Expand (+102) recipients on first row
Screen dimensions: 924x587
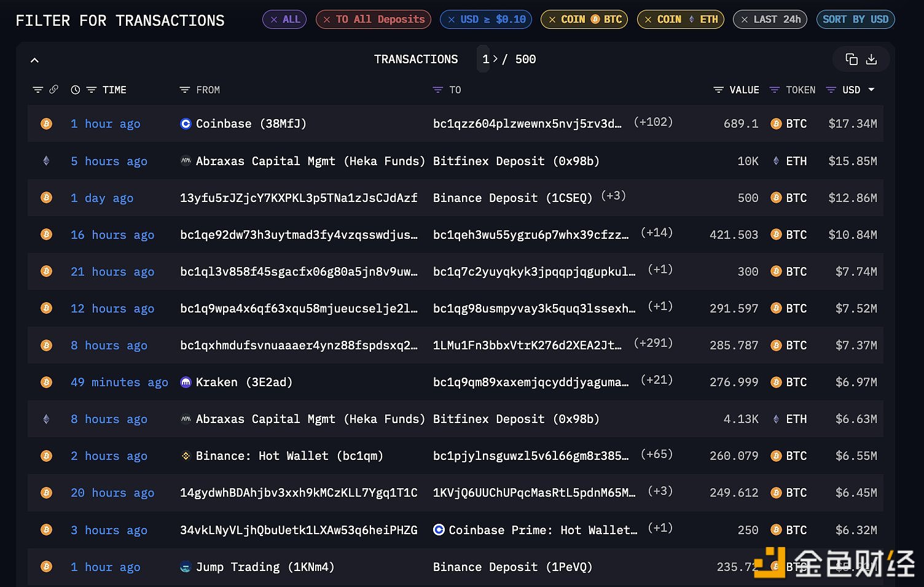653,122
